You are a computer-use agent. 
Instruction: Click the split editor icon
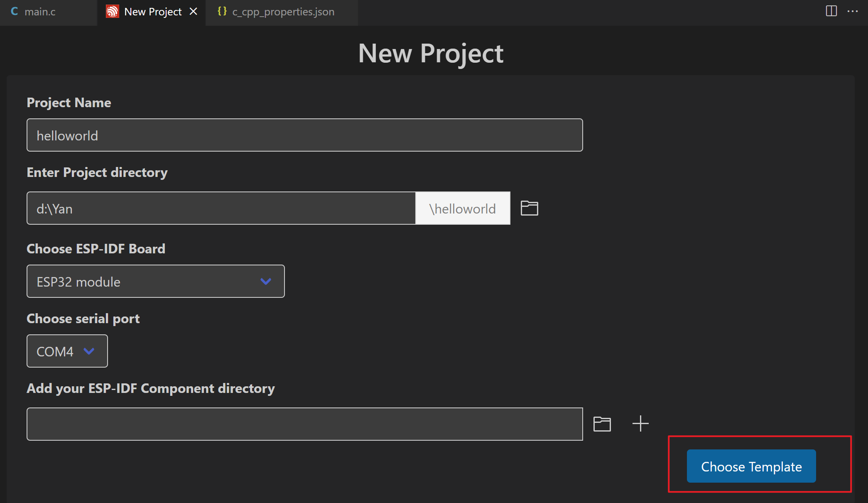pos(831,11)
